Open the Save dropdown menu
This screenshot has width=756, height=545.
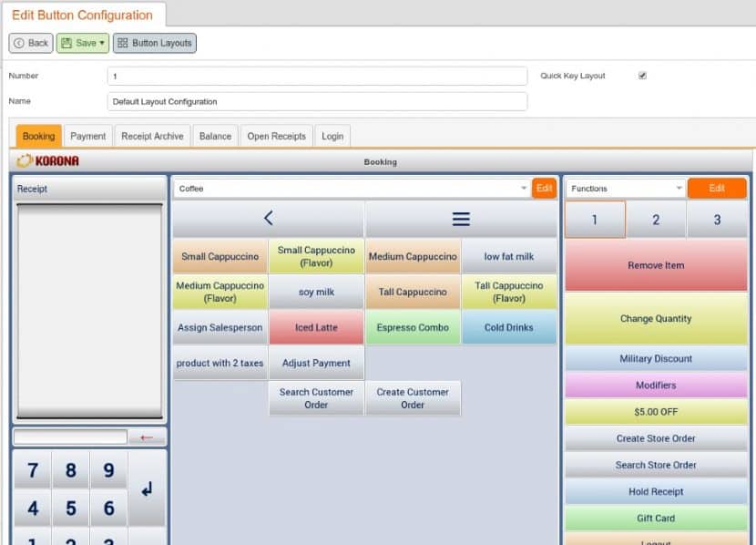click(102, 43)
